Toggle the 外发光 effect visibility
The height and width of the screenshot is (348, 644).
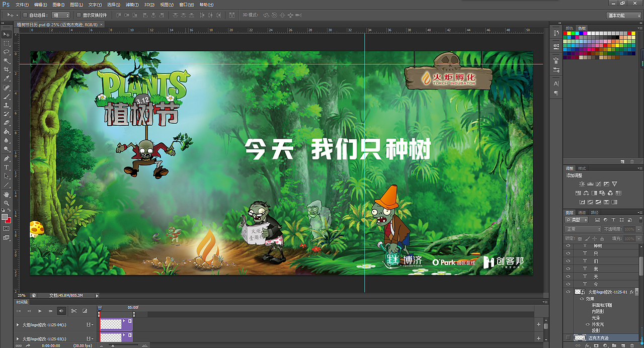pos(588,324)
